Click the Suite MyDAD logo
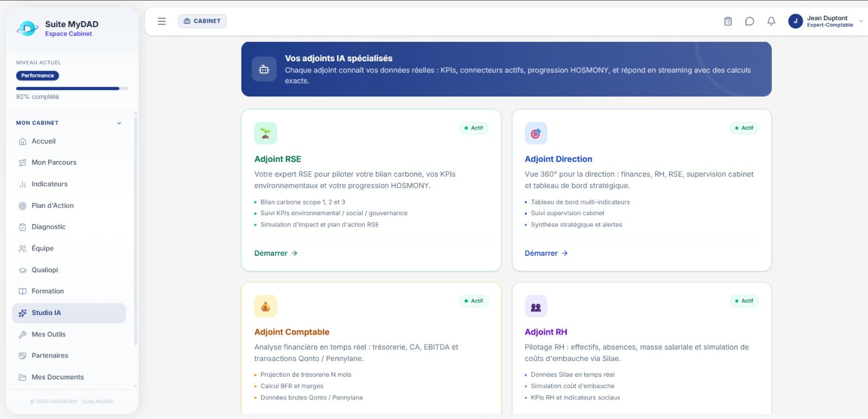The width and height of the screenshot is (868, 419). pyautogui.click(x=27, y=28)
